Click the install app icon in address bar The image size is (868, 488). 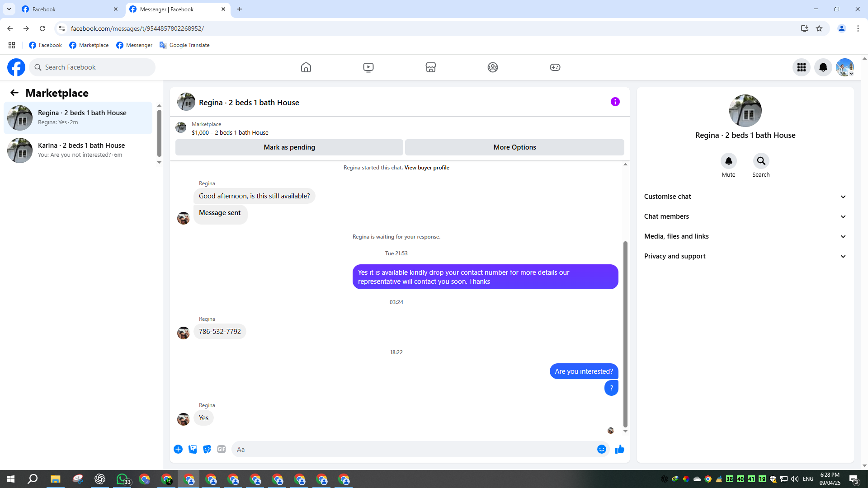pyautogui.click(x=805, y=28)
